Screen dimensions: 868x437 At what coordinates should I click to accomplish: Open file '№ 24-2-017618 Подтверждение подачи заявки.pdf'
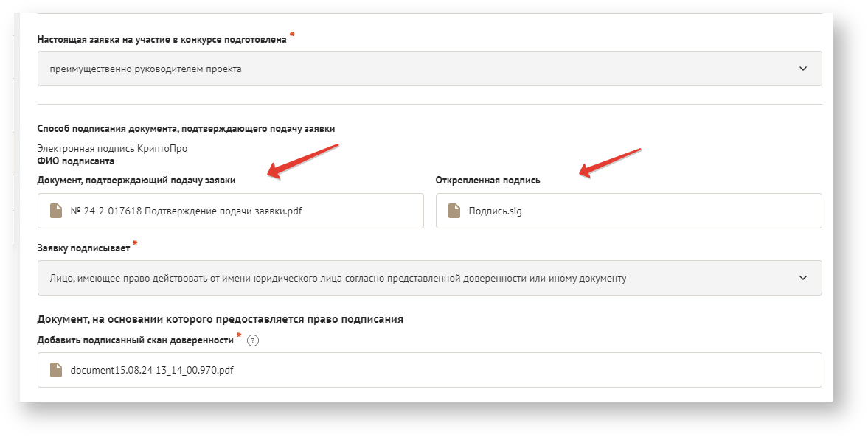tap(187, 211)
